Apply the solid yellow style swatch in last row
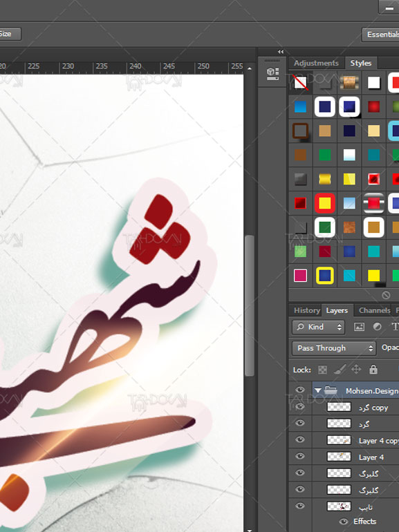The height and width of the screenshot is (532, 399). point(374,276)
